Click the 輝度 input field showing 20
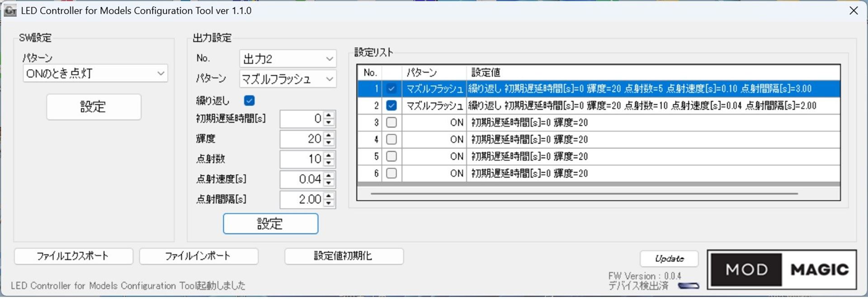The image size is (868, 299). [x=302, y=139]
